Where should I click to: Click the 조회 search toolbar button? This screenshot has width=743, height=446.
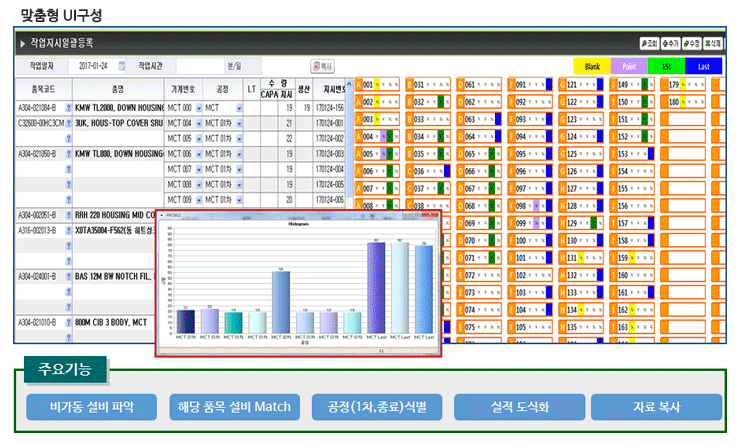coord(649,44)
